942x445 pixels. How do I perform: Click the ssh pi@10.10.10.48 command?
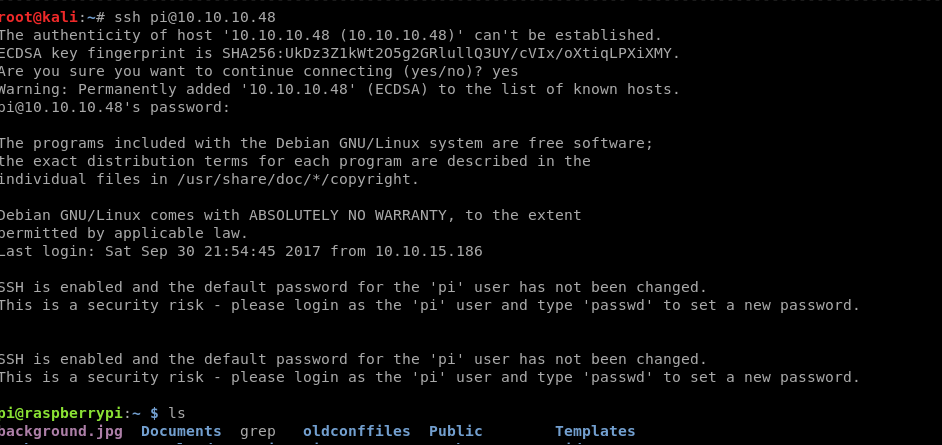[195, 17]
